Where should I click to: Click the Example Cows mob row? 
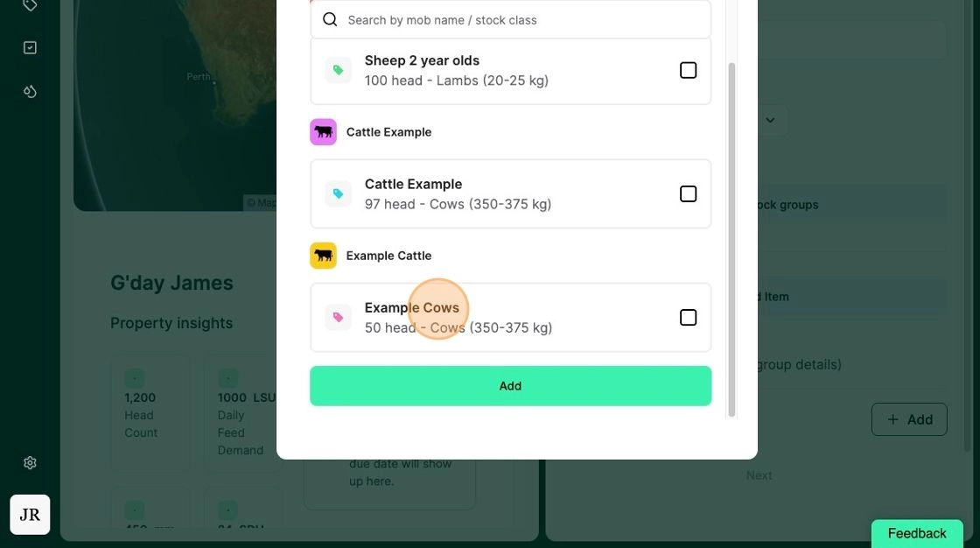511,317
